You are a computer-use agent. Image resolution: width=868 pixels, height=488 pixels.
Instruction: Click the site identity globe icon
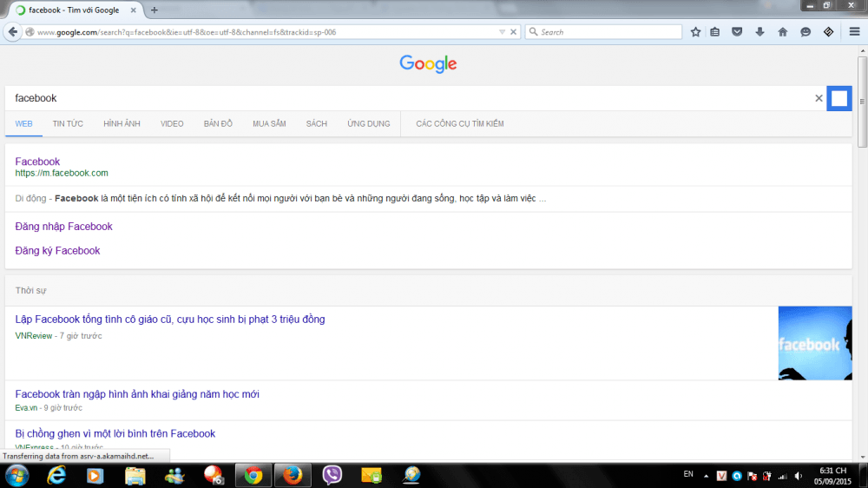click(x=30, y=32)
